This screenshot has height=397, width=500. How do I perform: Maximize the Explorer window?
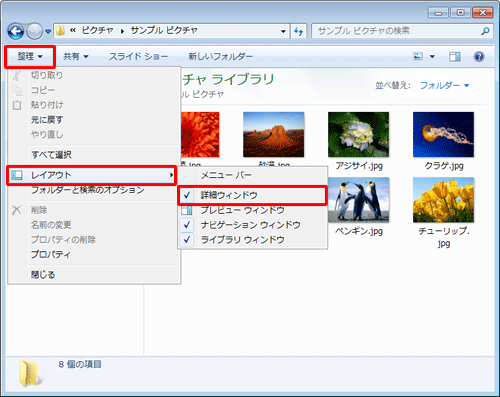[460, 13]
